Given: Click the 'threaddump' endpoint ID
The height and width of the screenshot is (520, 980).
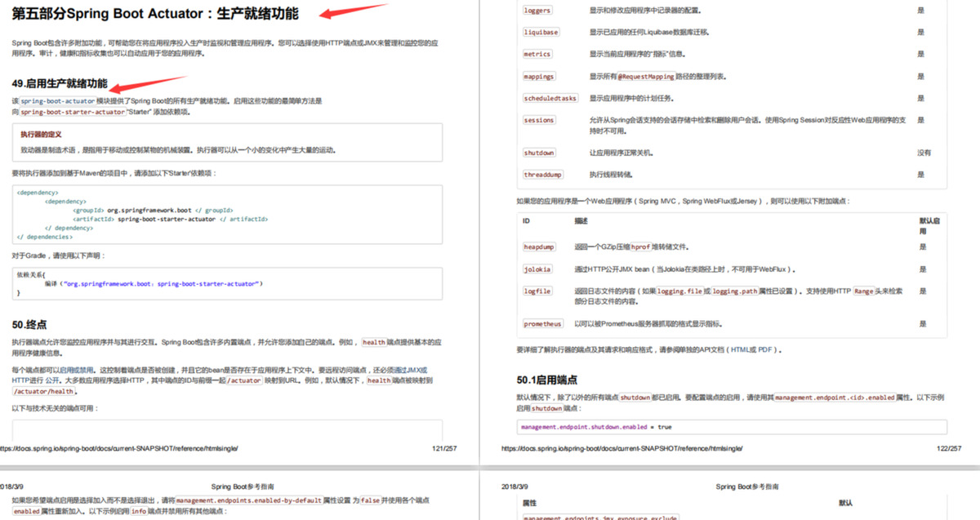Looking at the screenshot, I should click(543, 175).
